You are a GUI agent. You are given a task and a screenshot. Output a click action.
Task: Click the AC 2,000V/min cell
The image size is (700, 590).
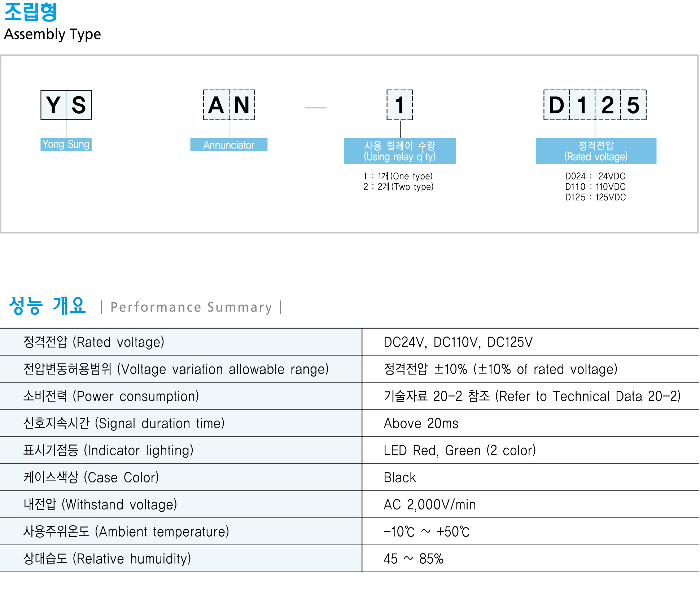coord(429,504)
